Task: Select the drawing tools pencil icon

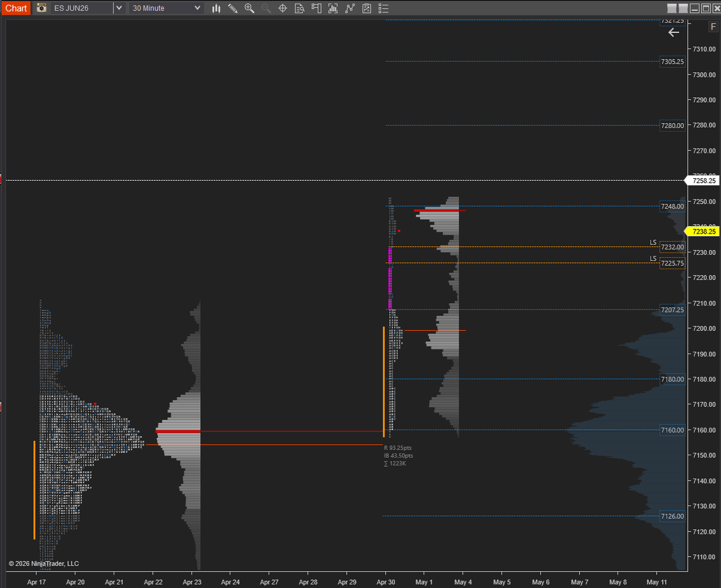Action: [x=233, y=8]
